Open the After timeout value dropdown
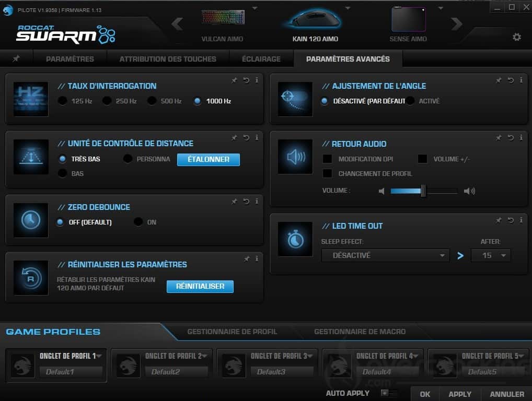The height and width of the screenshot is (401, 532). coord(491,255)
